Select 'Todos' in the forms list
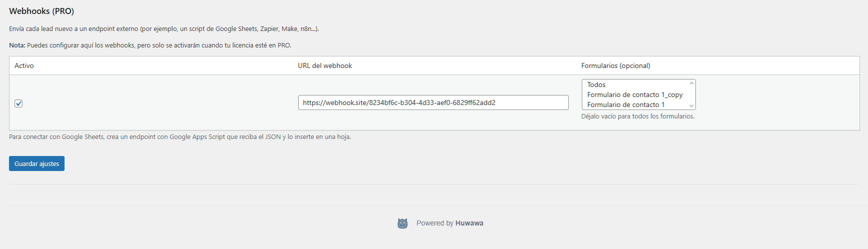This screenshot has width=868, height=249. click(596, 85)
